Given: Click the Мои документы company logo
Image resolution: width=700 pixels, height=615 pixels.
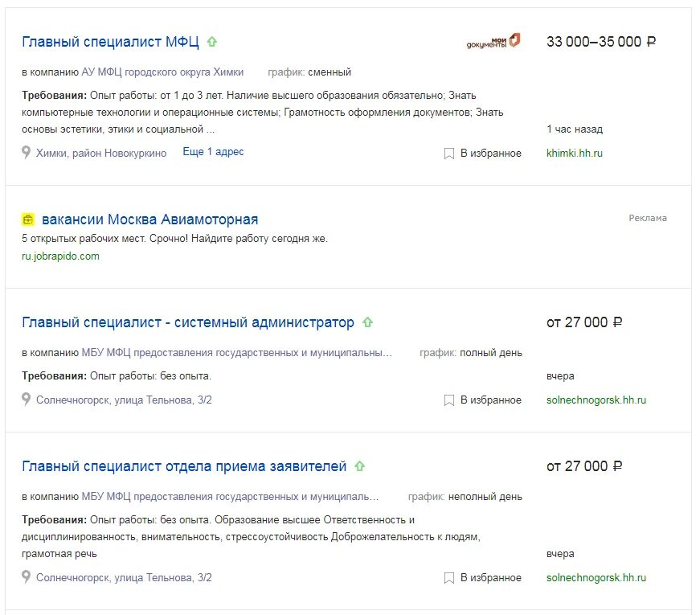Looking at the screenshot, I should click(x=493, y=41).
